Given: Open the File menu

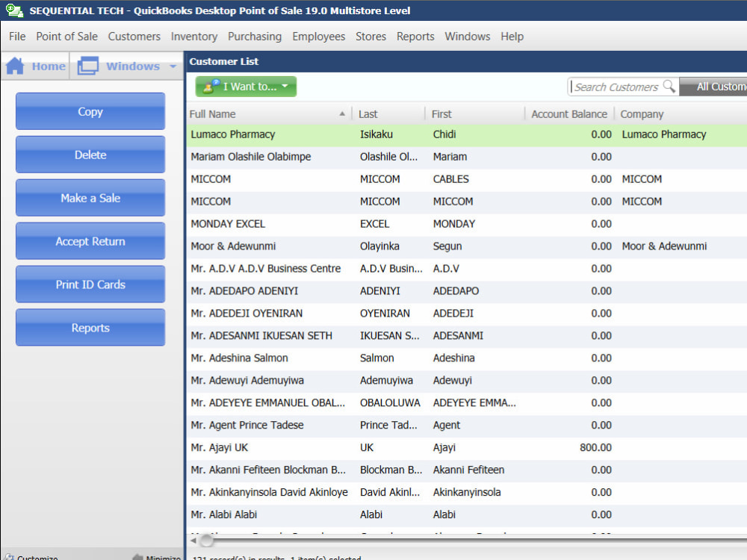Looking at the screenshot, I should tap(17, 36).
